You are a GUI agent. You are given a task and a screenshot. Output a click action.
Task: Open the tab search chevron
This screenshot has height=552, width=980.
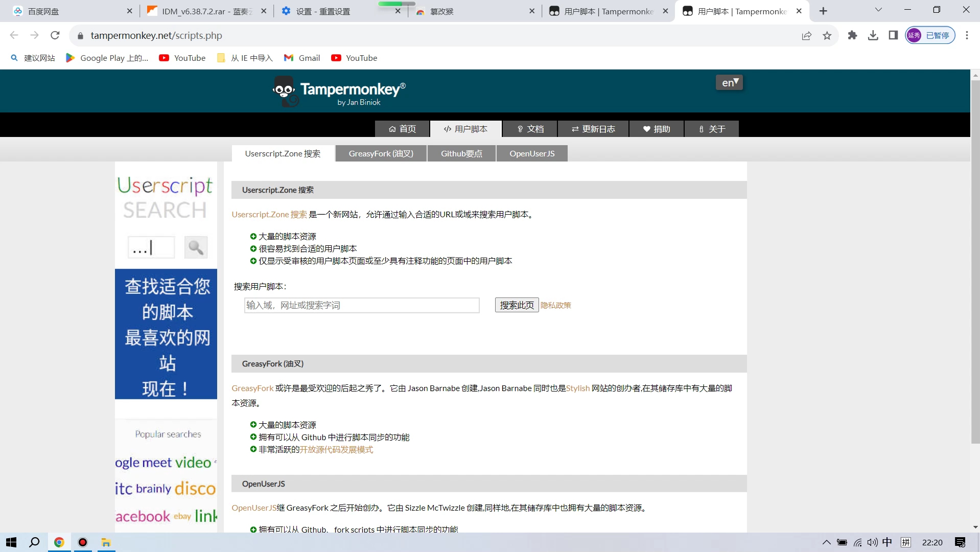878,10
